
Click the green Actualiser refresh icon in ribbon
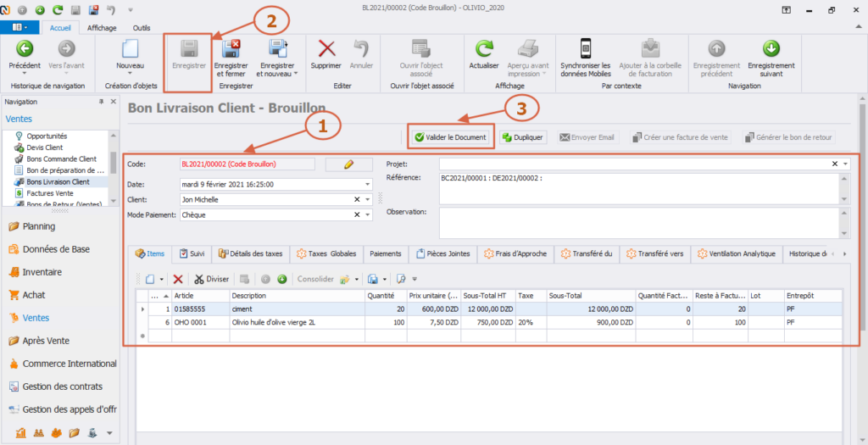pos(484,48)
